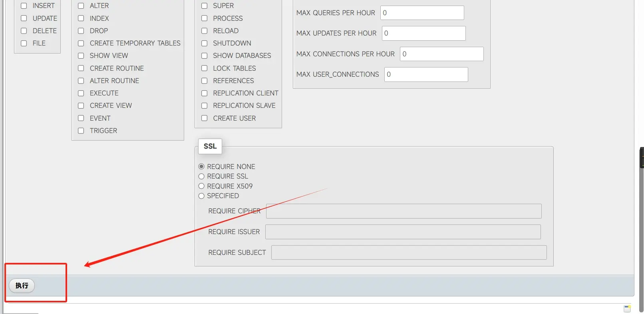Check SHOW DATABASES privilege

[x=205, y=56]
